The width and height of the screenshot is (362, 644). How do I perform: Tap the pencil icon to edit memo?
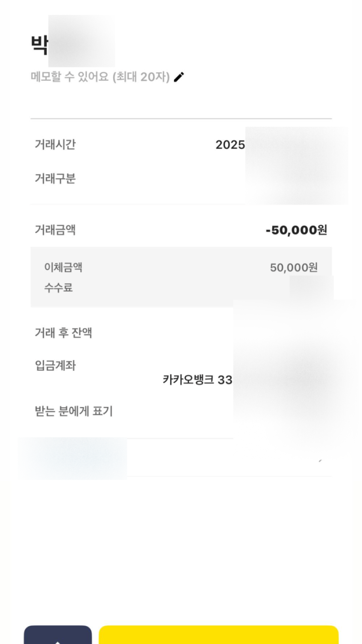coord(179,77)
